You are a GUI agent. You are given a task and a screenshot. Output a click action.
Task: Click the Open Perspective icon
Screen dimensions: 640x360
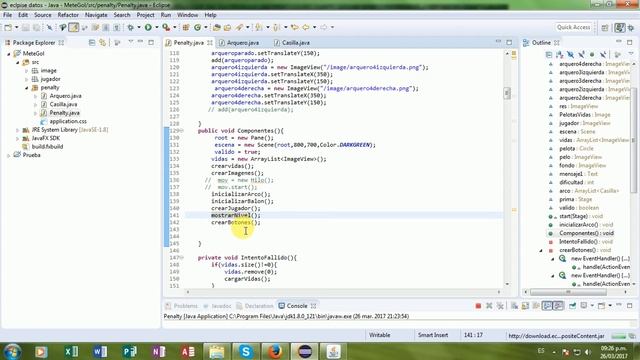tap(605, 27)
